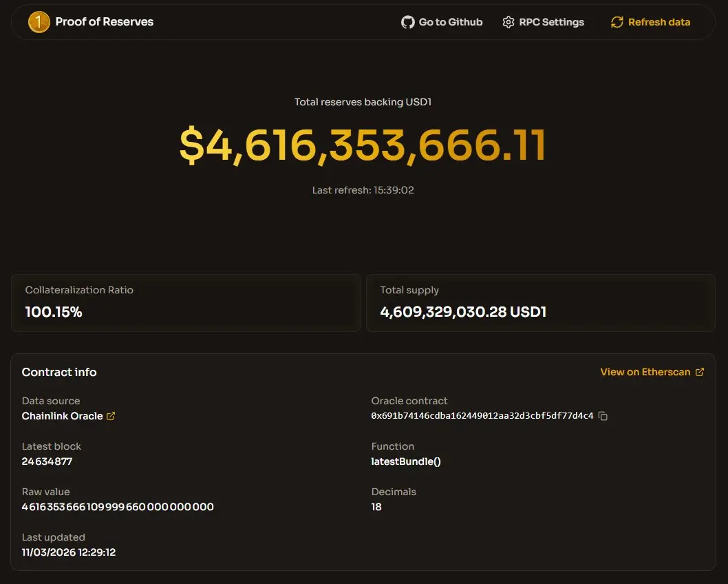Click the oracle address 0x691b74146c...
Image resolution: width=728 pixels, height=584 pixels.
[482, 416]
